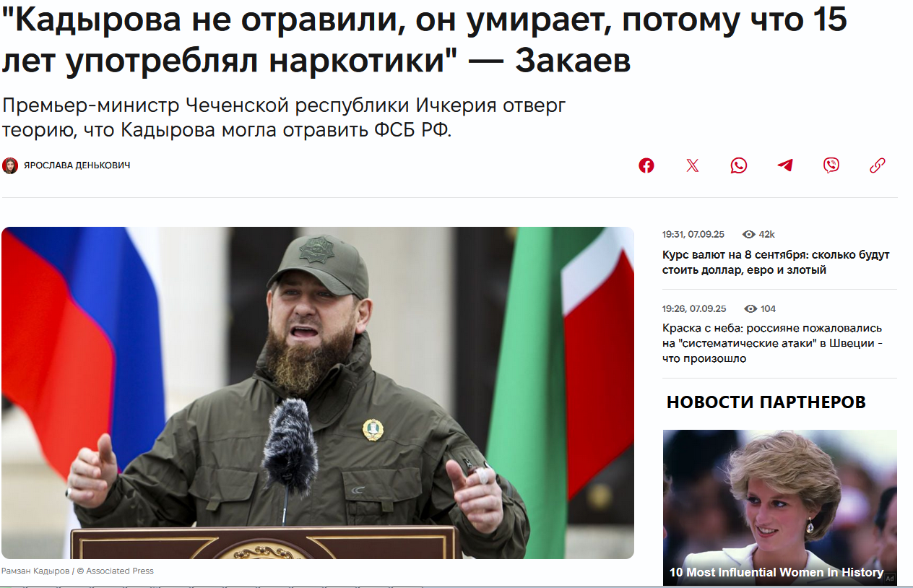This screenshot has height=588, width=913.
Task: Click the eye views icon showing 42k
Action: pos(749,234)
